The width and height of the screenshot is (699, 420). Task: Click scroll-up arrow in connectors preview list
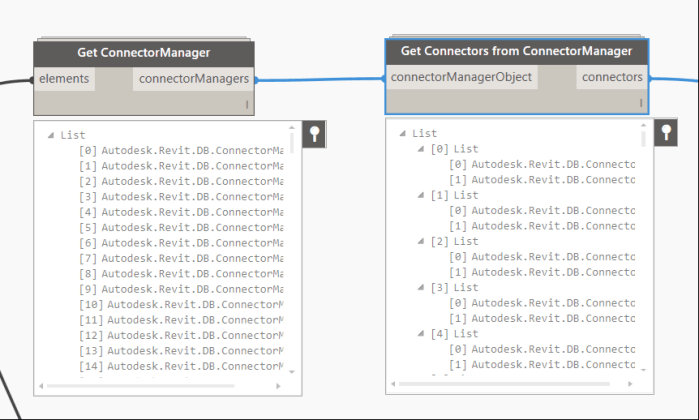pyautogui.click(x=644, y=127)
